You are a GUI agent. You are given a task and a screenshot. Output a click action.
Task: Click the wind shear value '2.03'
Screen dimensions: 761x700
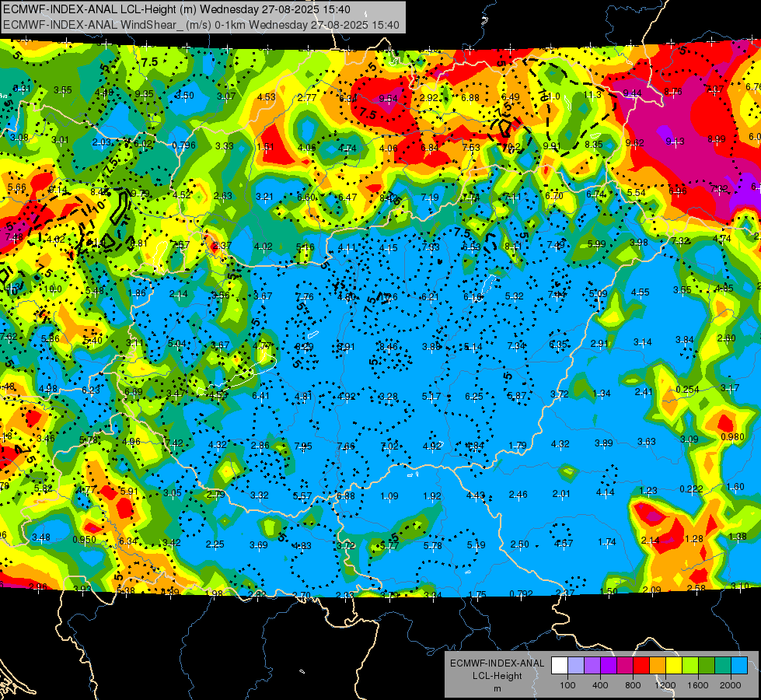point(101,142)
